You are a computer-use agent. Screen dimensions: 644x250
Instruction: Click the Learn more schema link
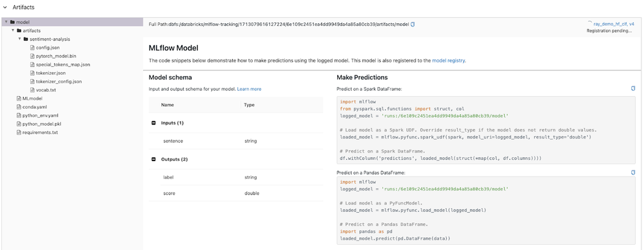point(249,89)
